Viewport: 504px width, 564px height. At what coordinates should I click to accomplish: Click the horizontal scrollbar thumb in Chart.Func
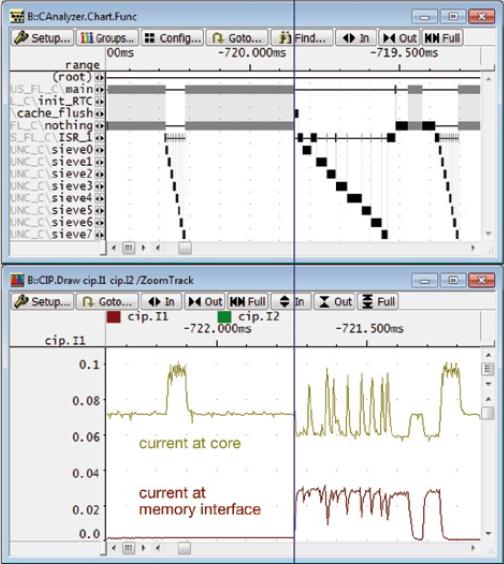(x=185, y=248)
